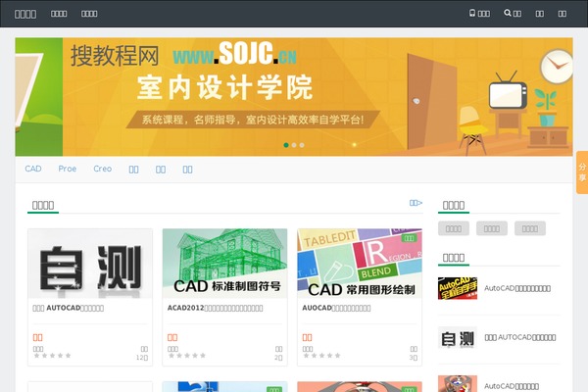Select the green active banner carousel dot
Image resolution: width=588 pixels, height=392 pixels.
pos(286,145)
